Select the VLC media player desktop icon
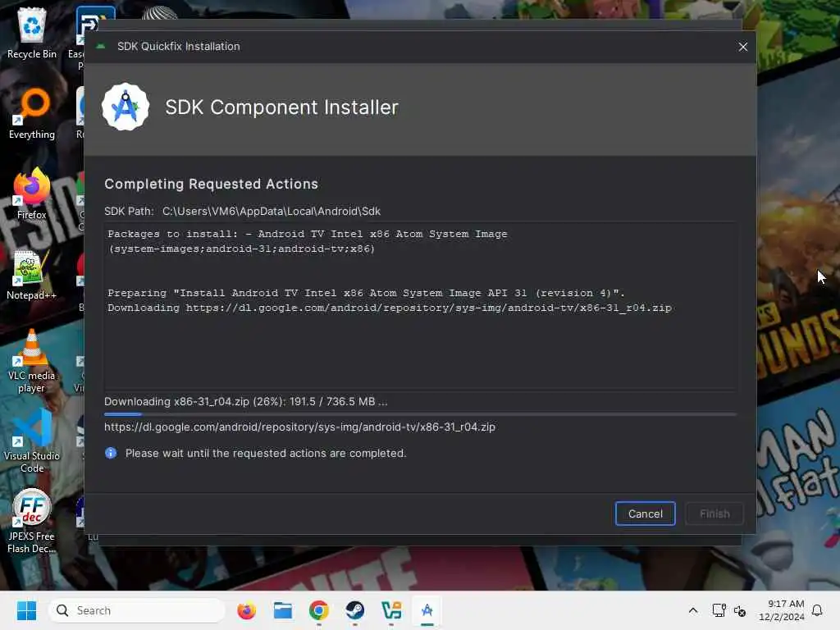The height and width of the screenshot is (630, 840). (x=32, y=362)
